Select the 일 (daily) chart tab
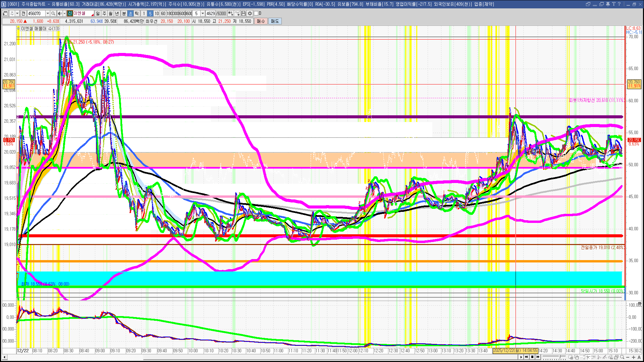This screenshot has height=362, width=644. pos(98,13)
